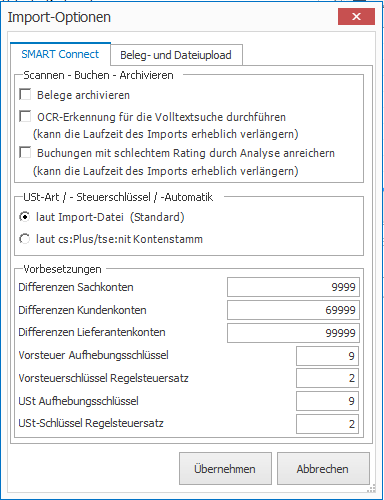This screenshot has height=500, width=384.
Task: Click the Vorsteuerschlüssel Regelsteuersatz label
Action: (x=104, y=378)
